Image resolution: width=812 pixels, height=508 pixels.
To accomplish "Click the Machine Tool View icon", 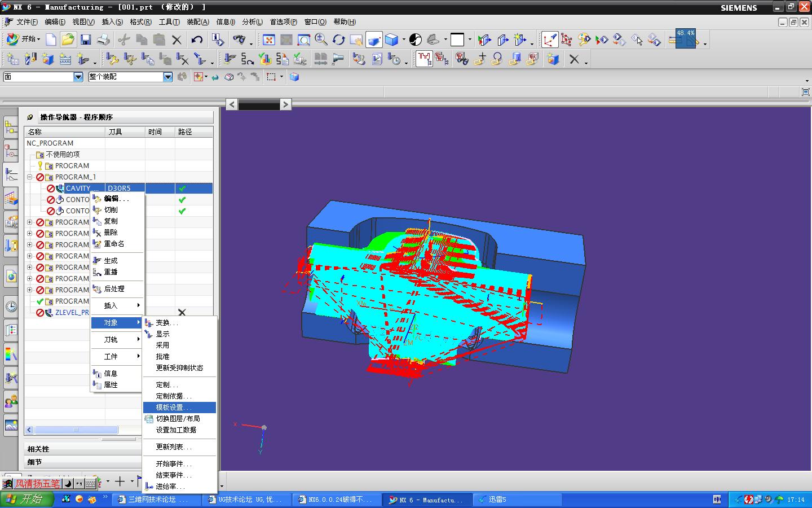I will tap(442, 59).
